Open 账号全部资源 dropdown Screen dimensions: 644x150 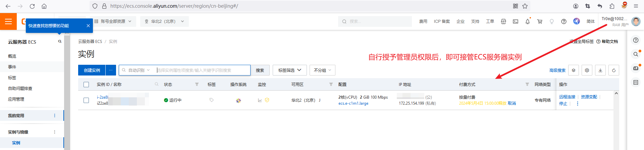tap(113, 21)
